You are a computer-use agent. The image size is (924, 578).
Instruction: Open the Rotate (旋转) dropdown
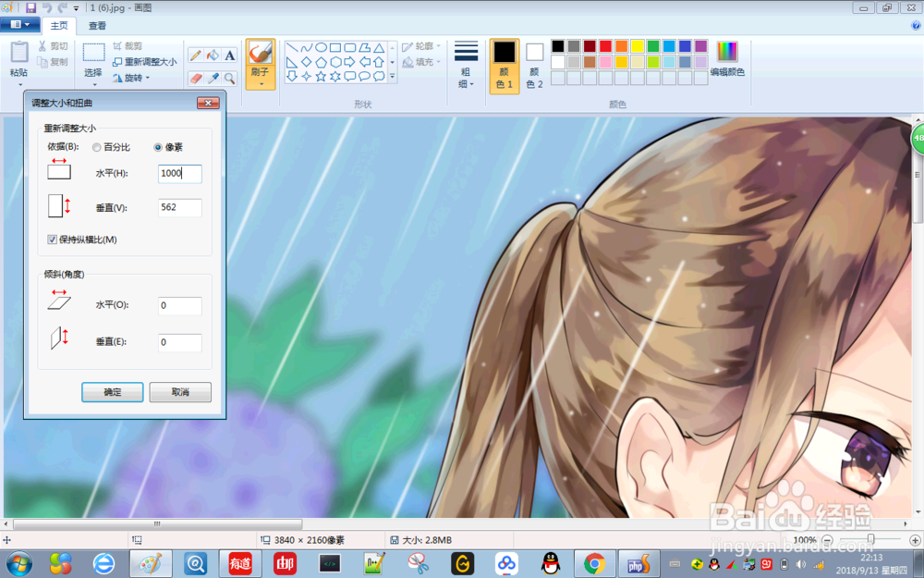pos(131,78)
